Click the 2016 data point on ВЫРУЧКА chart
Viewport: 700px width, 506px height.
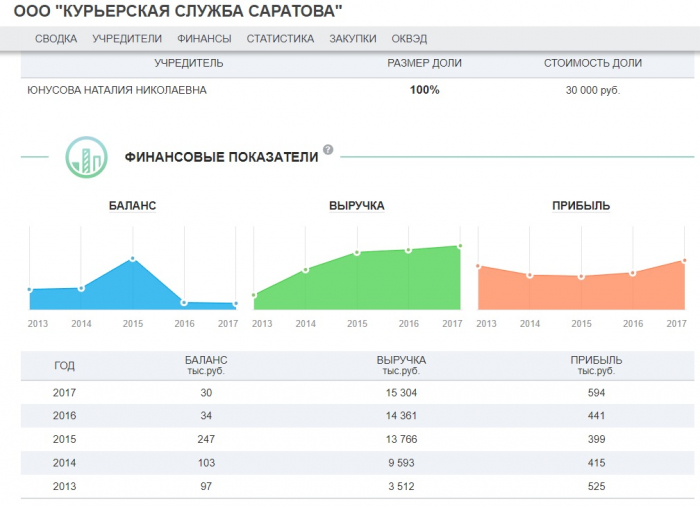tap(408, 251)
